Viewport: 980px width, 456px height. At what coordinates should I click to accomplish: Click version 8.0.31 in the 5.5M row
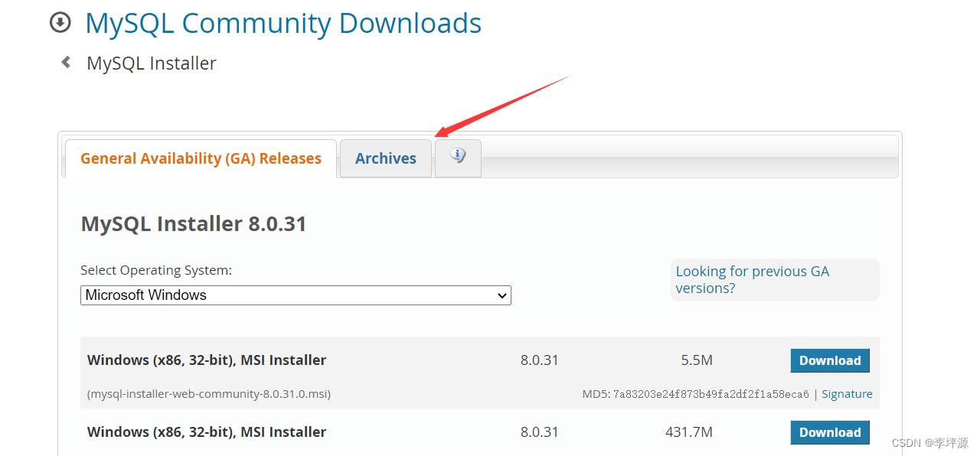540,360
